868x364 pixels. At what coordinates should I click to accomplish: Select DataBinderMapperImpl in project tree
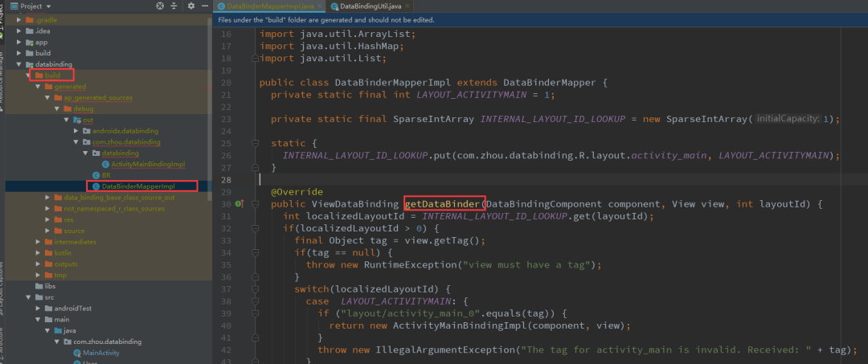pos(138,186)
